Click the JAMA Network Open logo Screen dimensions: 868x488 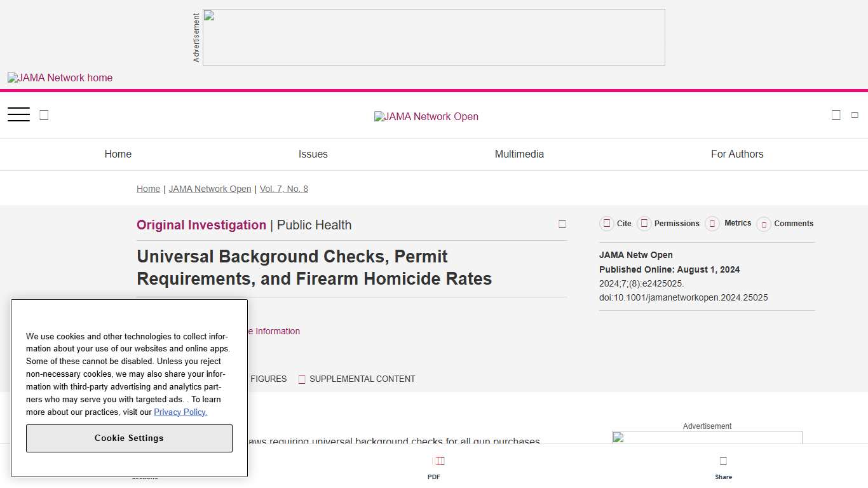[x=426, y=116]
